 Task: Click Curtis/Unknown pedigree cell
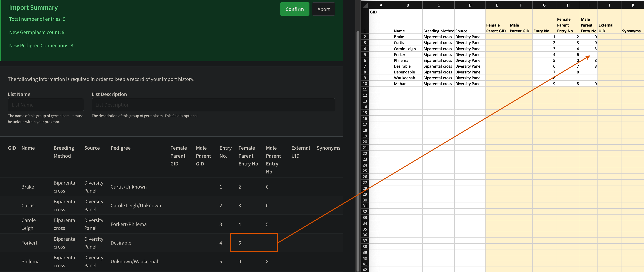[x=128, y=187]
